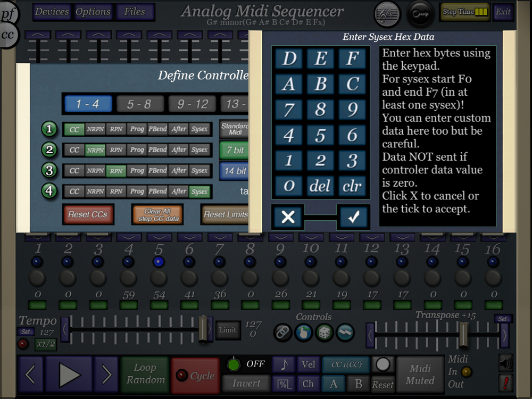Select NRPN type for controller 2
This screenshot has width=532, height=399.
pyautogui.click(x=95, y=150)
